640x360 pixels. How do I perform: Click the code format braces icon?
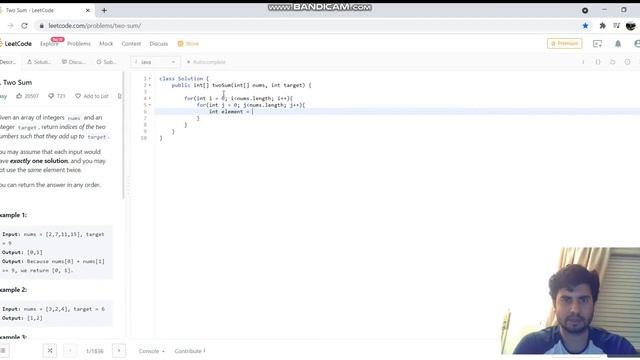click(x=598, y=62)
